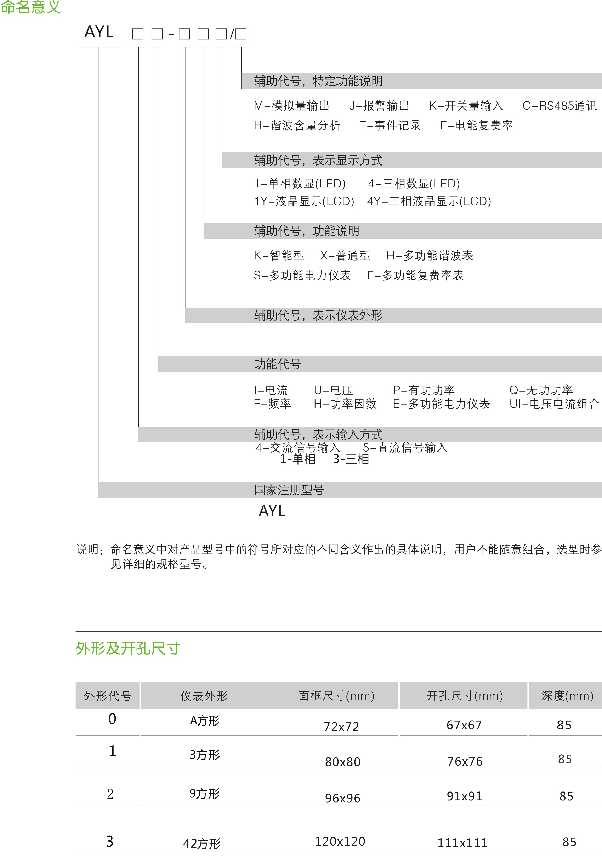
Task: Click 4–交流信号输入 text
Action: 298,448
